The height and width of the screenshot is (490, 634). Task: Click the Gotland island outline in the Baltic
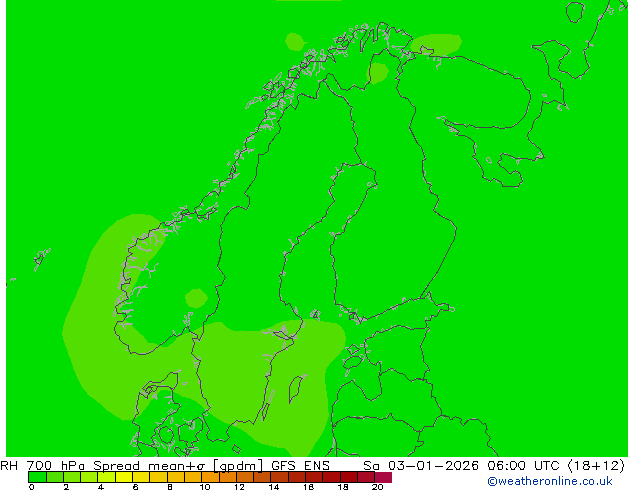point(297,389)
